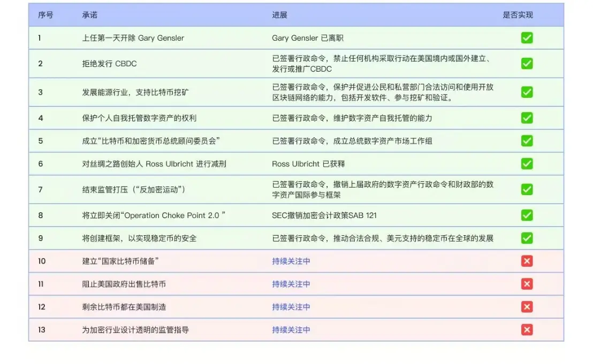Open 持续关注中 link in row 11

pos(291,284)
